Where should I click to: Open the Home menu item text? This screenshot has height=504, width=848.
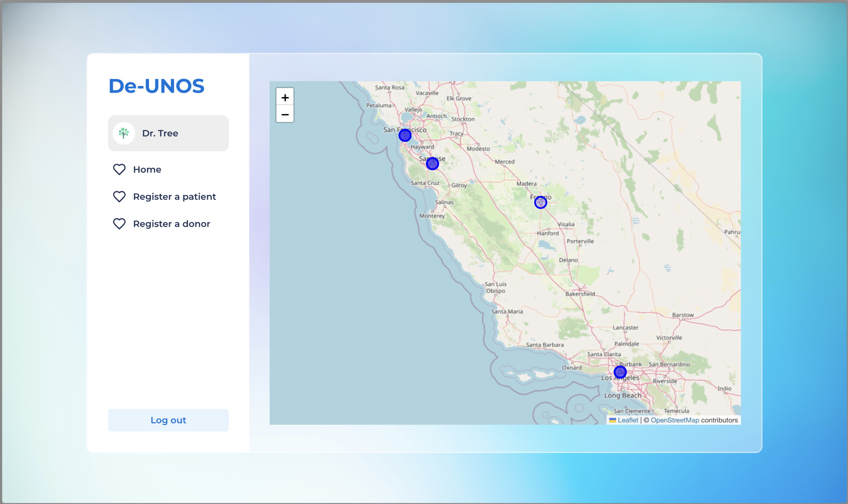(147, 169)
